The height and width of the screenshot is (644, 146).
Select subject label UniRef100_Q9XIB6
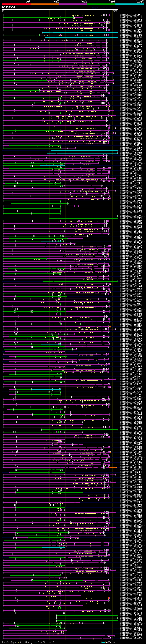click(x=131, y=326)
